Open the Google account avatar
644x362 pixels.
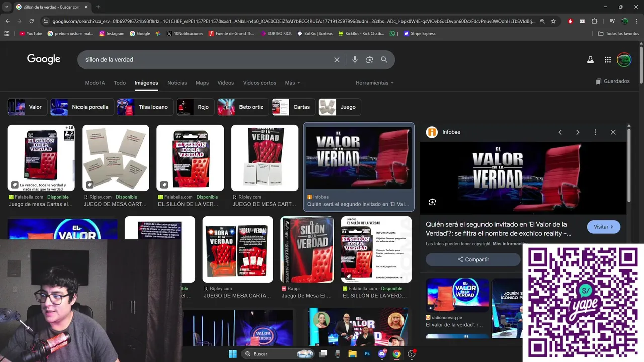(624, 60)
